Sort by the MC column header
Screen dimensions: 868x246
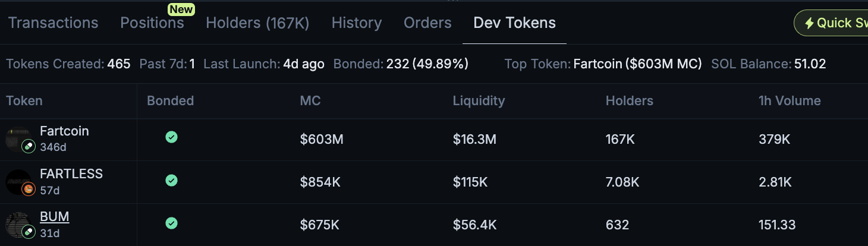coord(310,101)
